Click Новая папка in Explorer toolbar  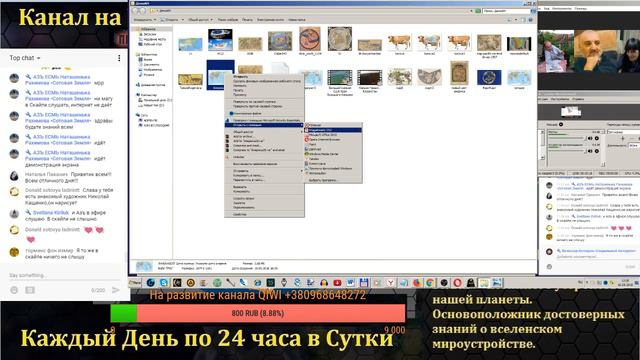pyautogui.click(x=297, y=20)
